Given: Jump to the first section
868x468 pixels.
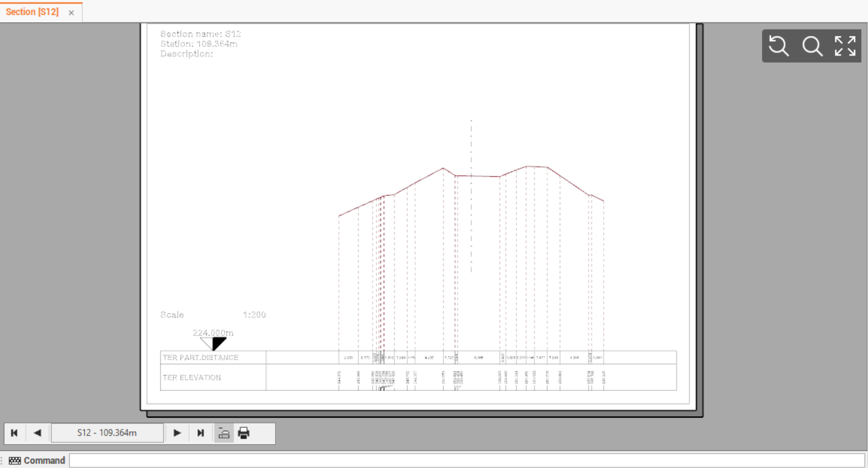Looking at the screenshot, I should click(14, 433).
